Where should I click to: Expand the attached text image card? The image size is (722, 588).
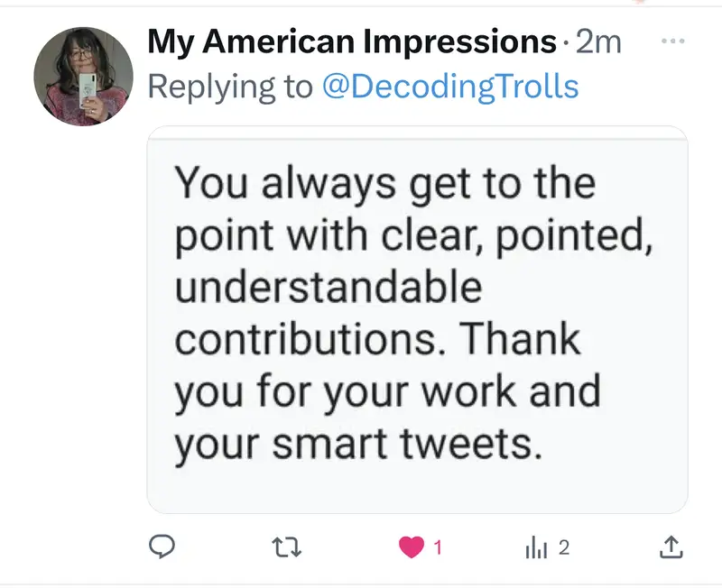pos(417,319)
